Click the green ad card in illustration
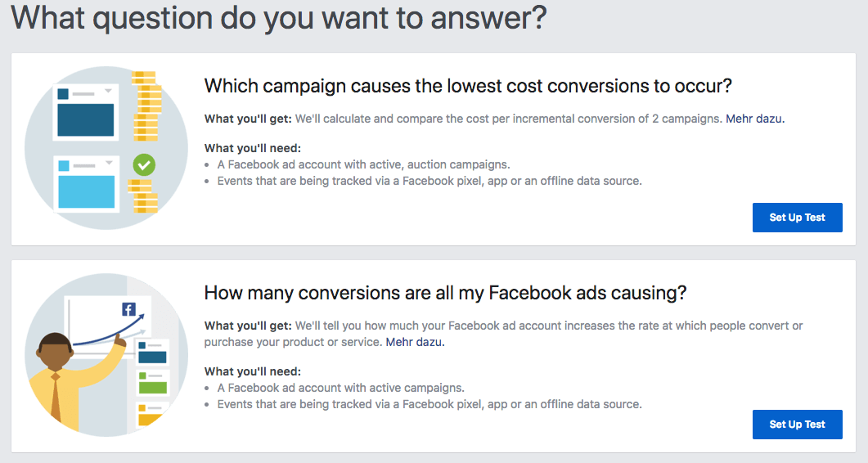868x463 pixels. click(x=153, y=382)
